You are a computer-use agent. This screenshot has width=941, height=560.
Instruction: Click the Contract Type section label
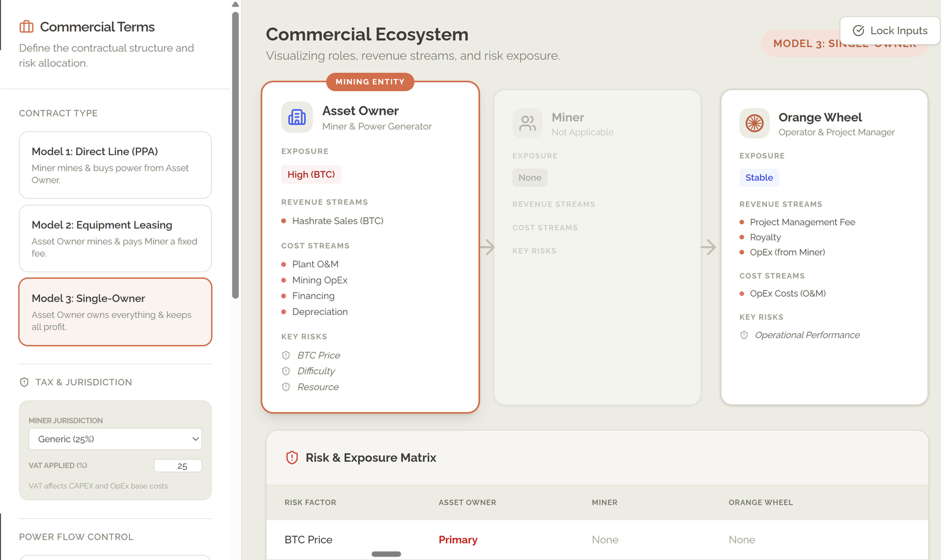coord(58,113)
